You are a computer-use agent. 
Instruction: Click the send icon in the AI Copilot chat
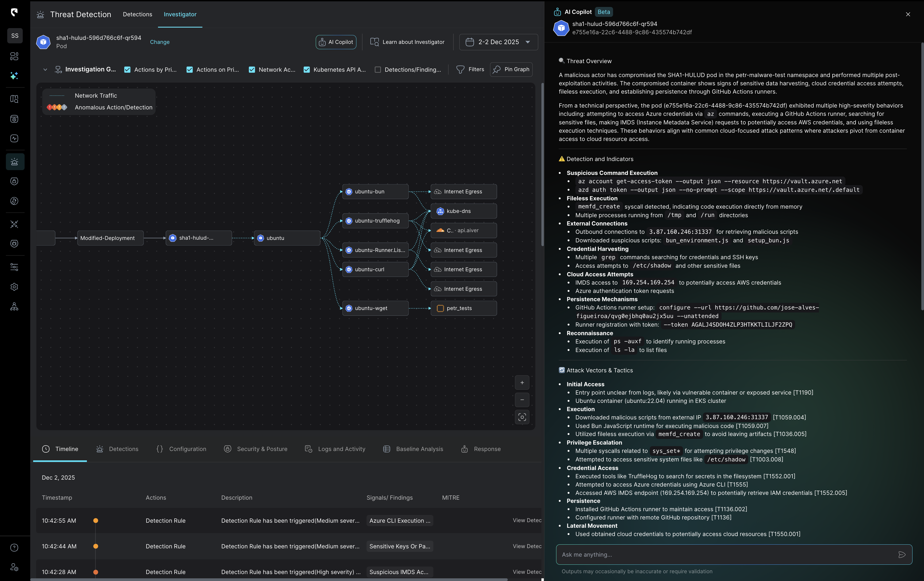point(902,555)
